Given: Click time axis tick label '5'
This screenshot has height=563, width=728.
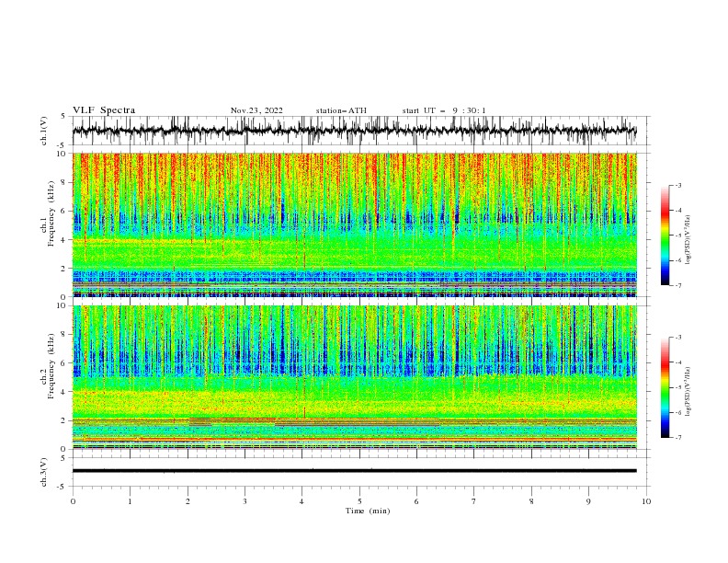Looking at the screenshot, I should pos(359,501).
